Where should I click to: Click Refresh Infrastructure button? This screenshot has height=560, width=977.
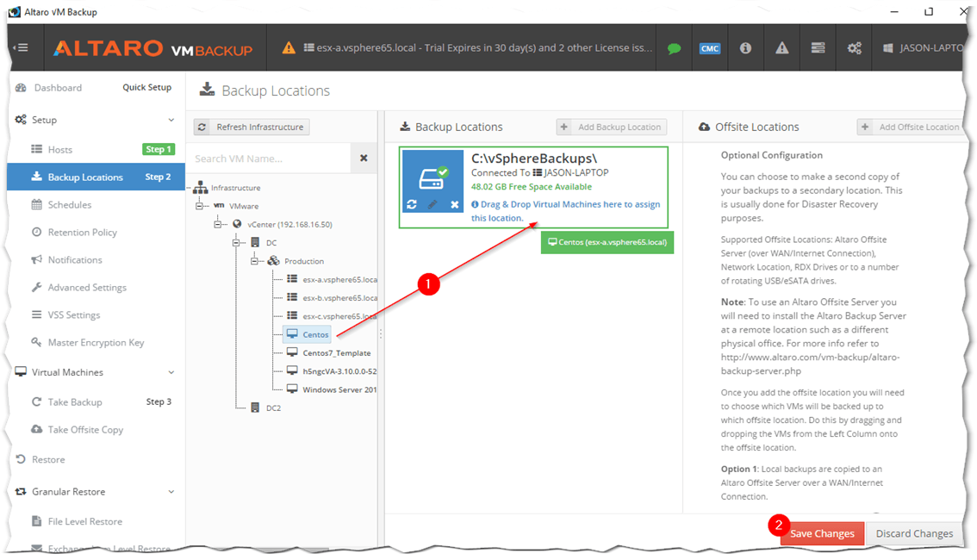[x=252, y=127]
